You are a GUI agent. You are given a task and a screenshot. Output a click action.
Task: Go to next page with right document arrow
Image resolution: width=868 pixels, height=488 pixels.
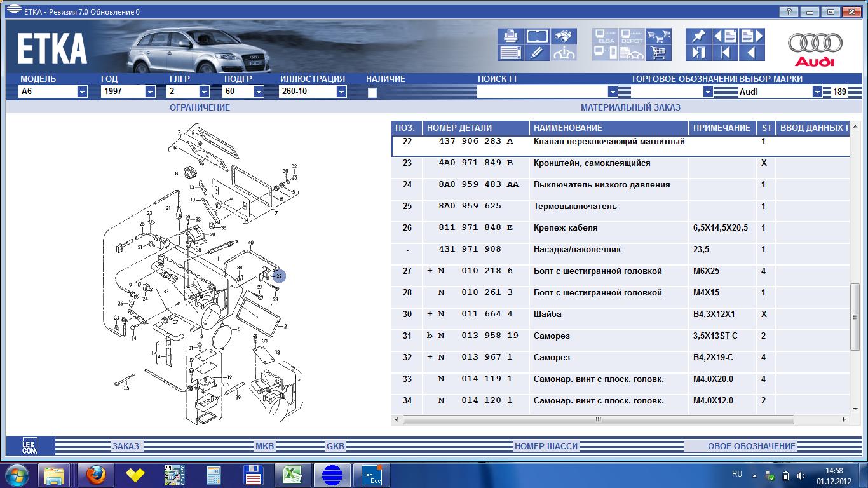point(751,36)
